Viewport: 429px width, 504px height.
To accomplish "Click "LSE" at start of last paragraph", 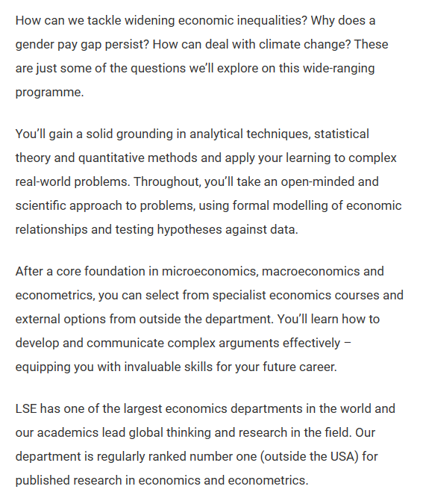I will pos(26,409).
